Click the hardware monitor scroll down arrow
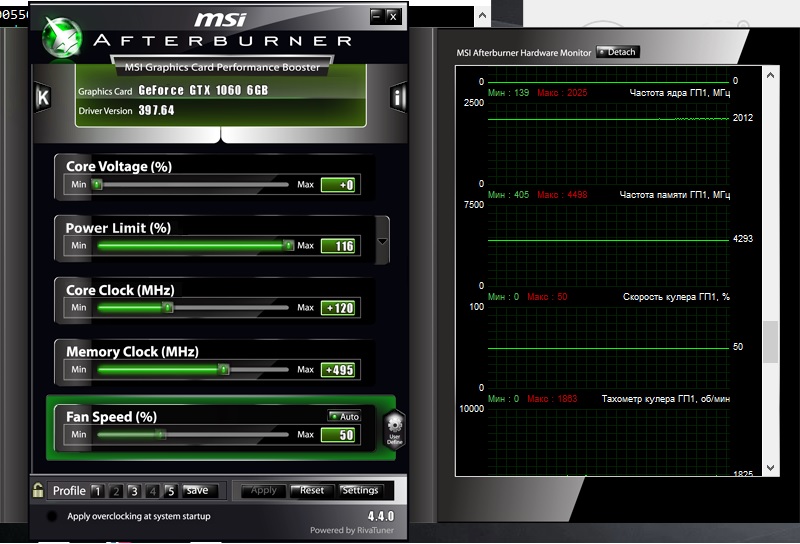The image size is (800, 544). 770,467
